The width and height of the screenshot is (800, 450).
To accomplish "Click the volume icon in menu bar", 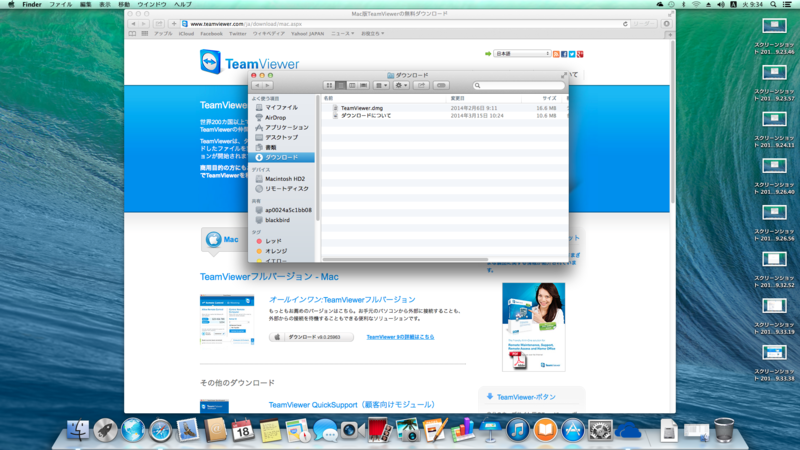I will tap(720, 4).
